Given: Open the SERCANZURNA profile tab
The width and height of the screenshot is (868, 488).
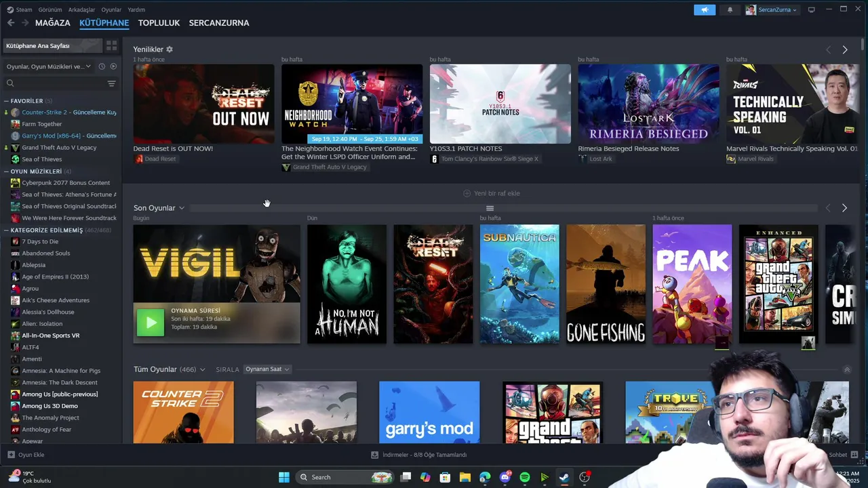Looking at the screenshot, I should 219,23.
